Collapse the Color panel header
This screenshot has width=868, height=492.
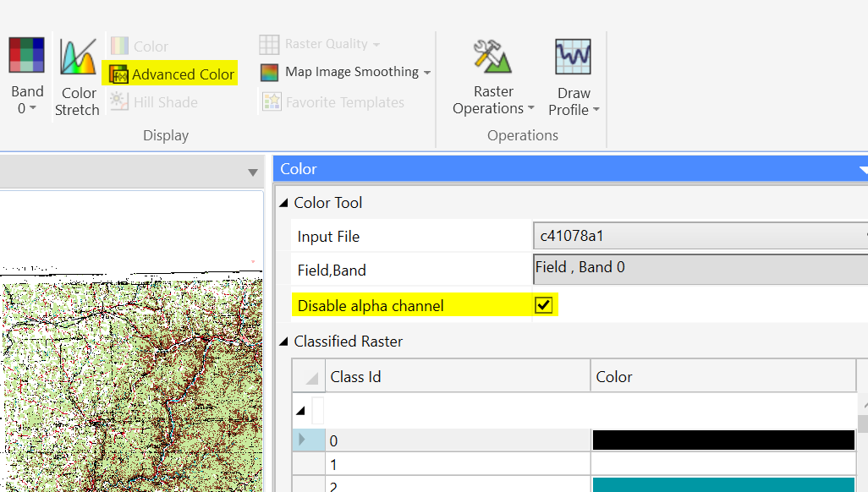862,169
